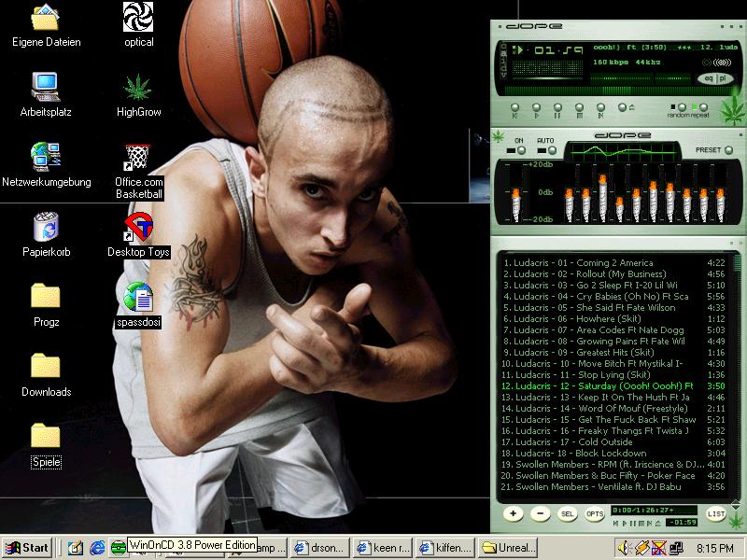Viewport: 747px width, 560px height.
Task: Click Winamp next track button
Action: tap(600, 108)
